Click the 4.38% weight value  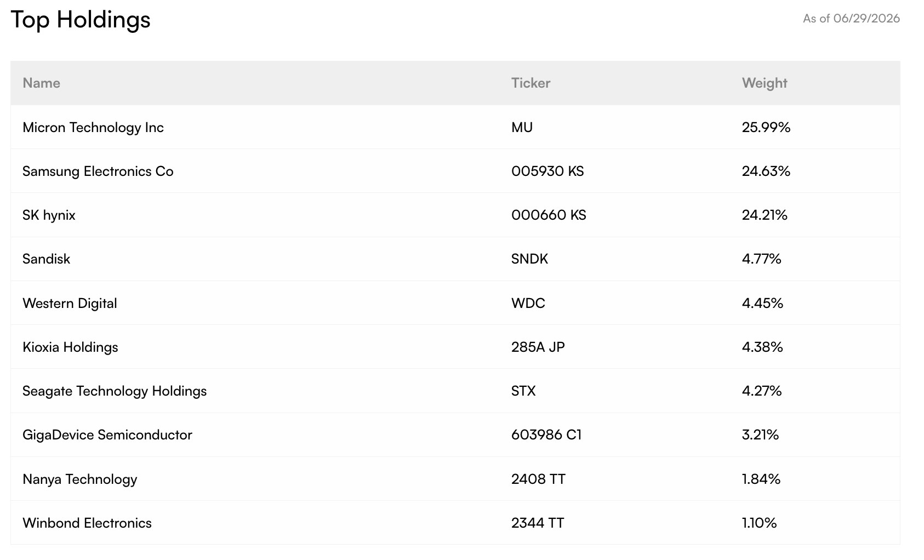click(762, 347)
